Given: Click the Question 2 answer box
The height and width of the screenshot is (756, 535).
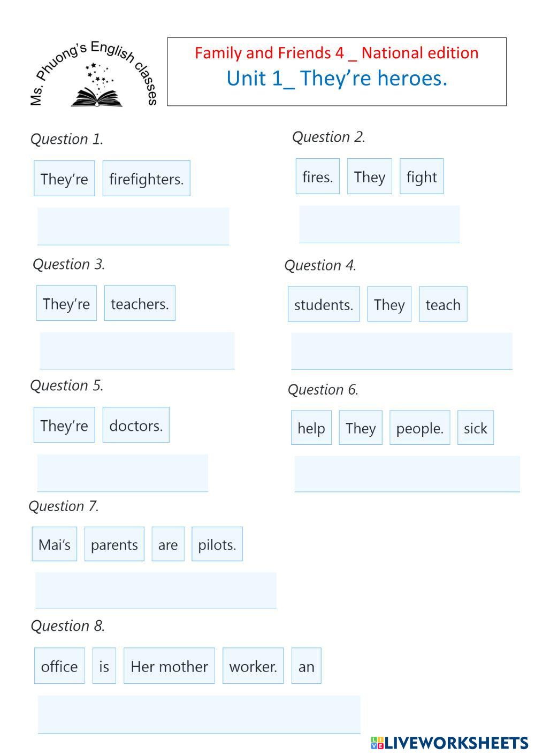Looking at the screenshot, I should tap(379, 224).
